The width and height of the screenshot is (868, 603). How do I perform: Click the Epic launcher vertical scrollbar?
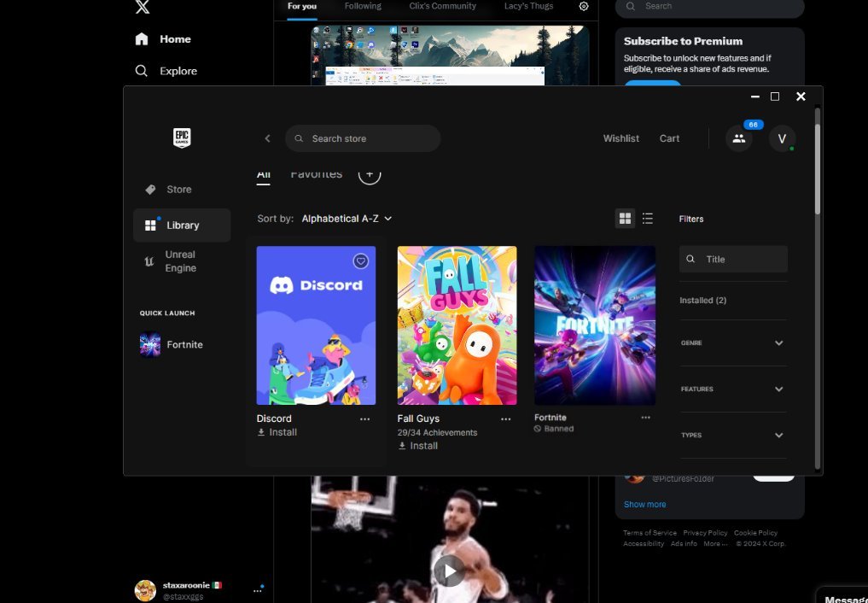tap(818, 169)
